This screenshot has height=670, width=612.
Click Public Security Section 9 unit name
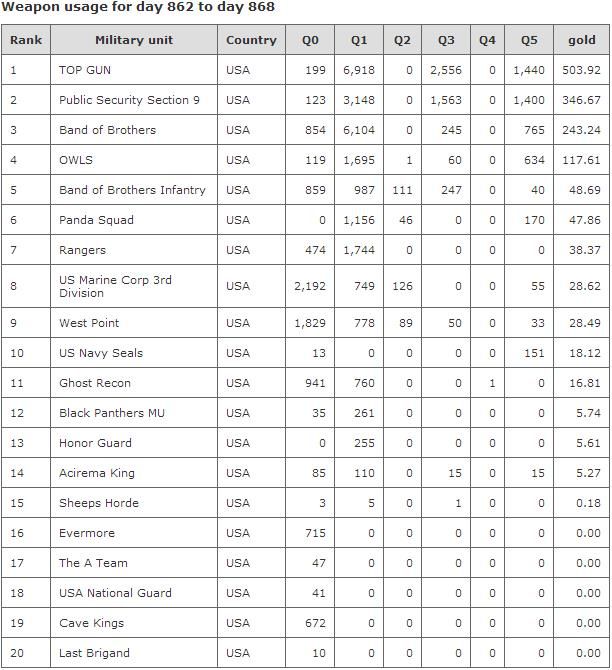[x=129, y=100]
